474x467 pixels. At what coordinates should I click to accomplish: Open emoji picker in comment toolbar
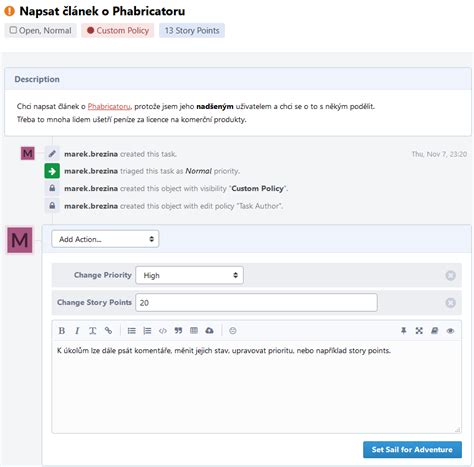233,331
